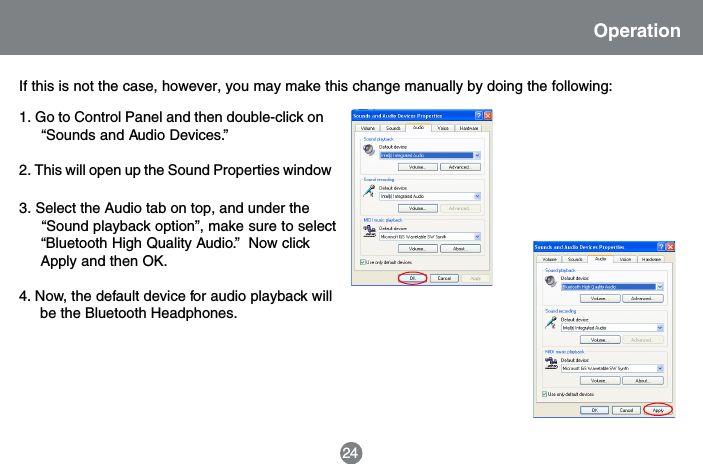
Task: Select the Audio tab in Bluetooth-playback dialog
Action: click(600, 259)
